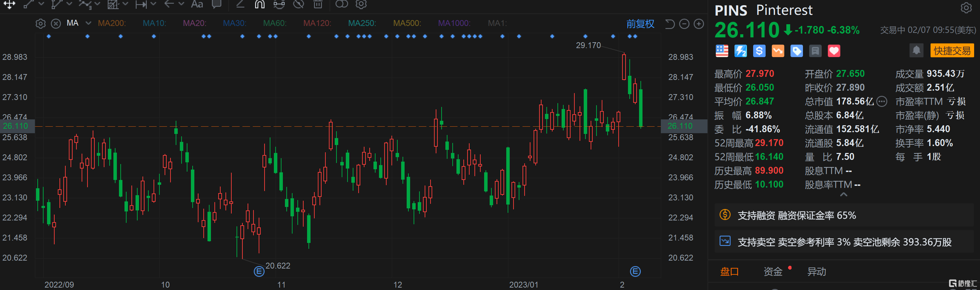980x290 pixels.
Task: Expand the wave pattern tool options
Action: (98, 4)
